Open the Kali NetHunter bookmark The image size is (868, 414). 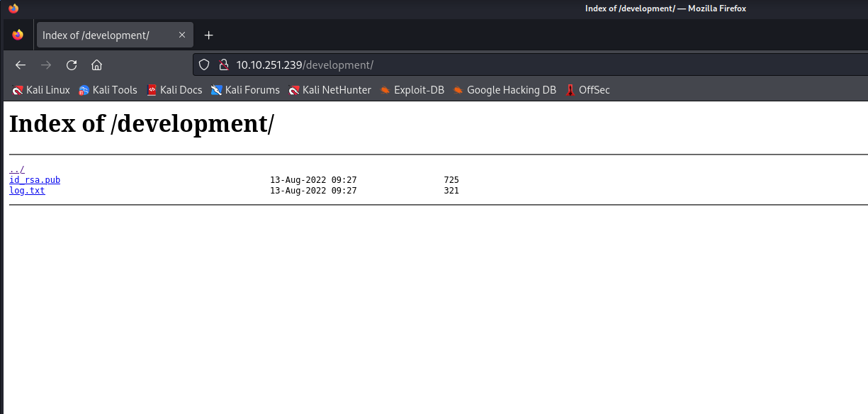[329, 90]
